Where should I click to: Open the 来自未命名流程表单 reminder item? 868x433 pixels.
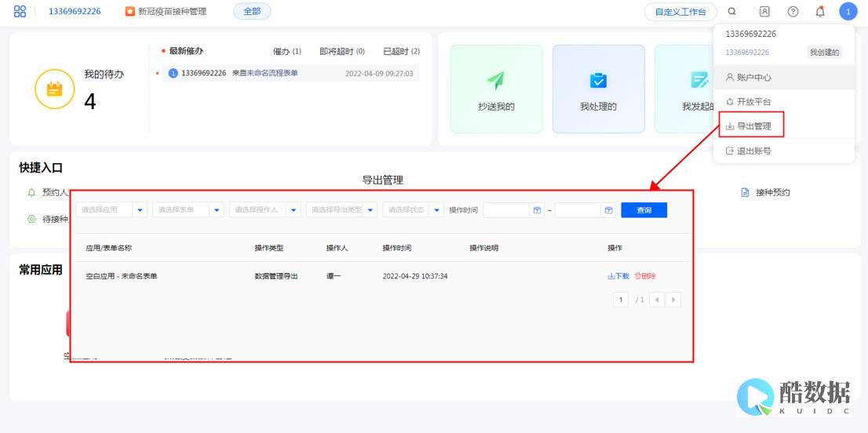(x=290, y=73)
